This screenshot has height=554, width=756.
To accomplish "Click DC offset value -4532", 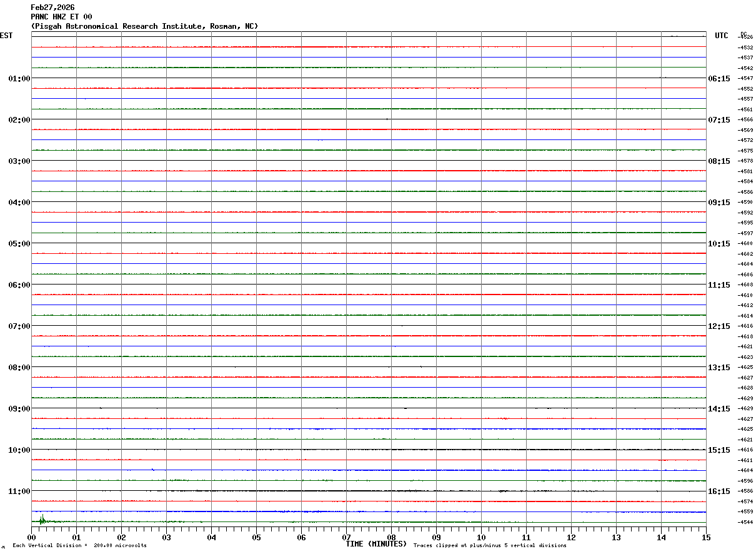I will point(745,48).
